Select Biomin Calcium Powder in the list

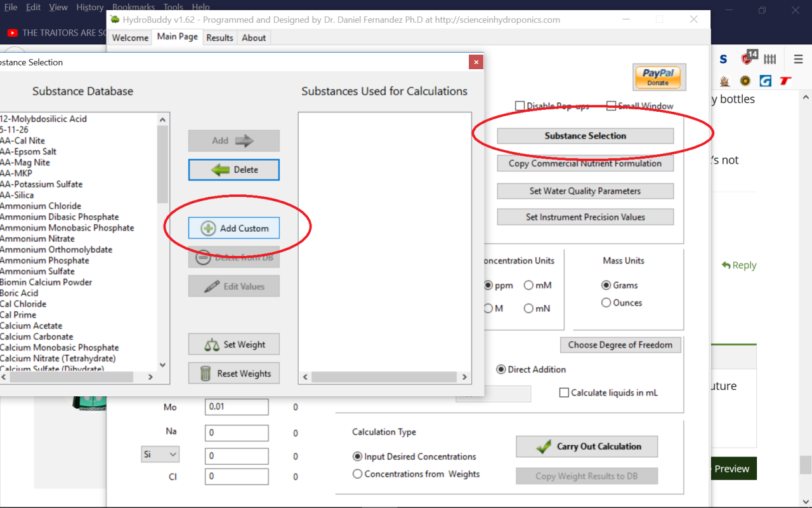coord(46,282)
